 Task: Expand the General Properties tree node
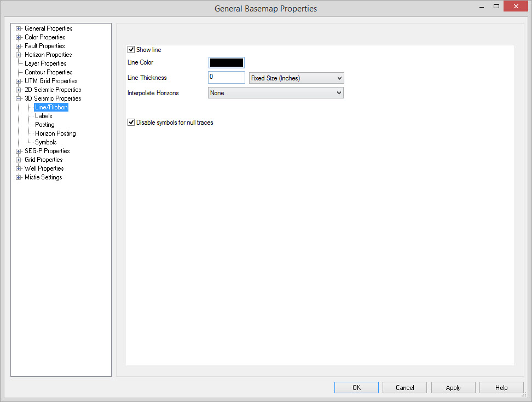click(19, 28)
